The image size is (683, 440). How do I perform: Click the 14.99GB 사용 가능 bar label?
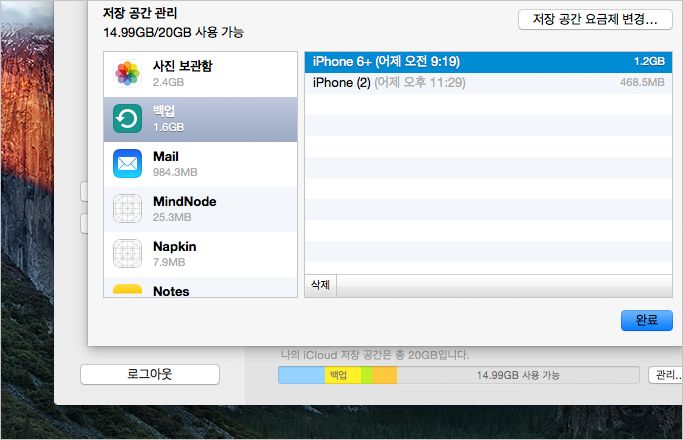click(x=518, y=375)
